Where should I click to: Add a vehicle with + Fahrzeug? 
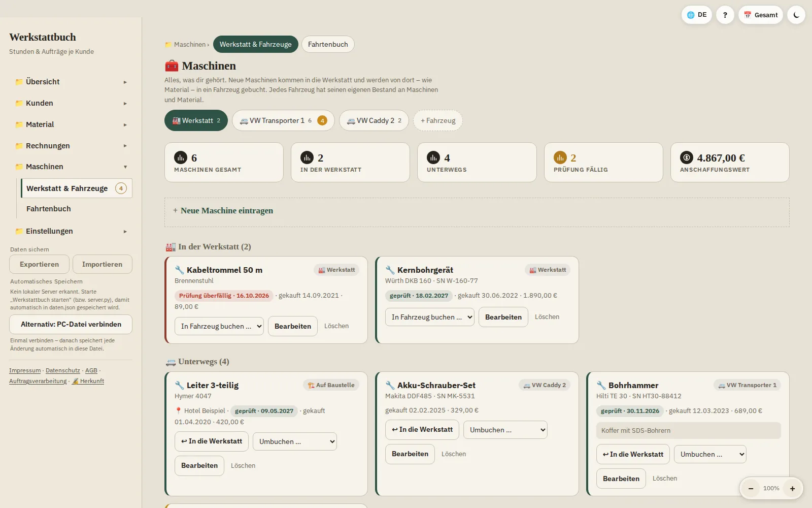(x=438, y=120)
